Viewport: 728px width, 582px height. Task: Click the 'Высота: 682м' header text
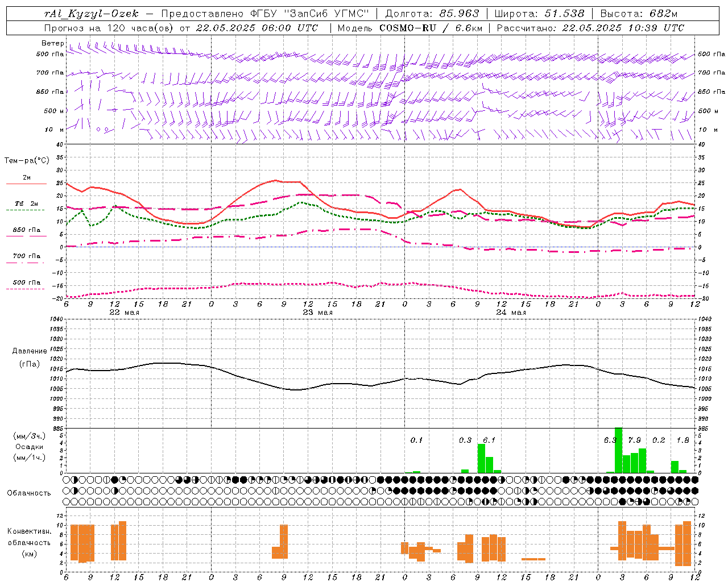pyautogui.click(x=639, y=14)
